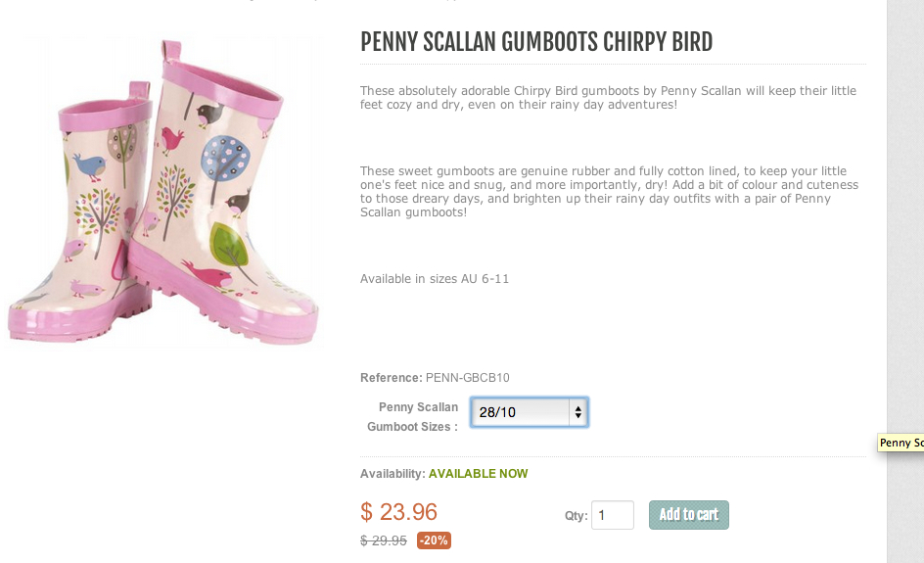Click the up-down arrows on size selector
The image size is (924, 563).
578,412
